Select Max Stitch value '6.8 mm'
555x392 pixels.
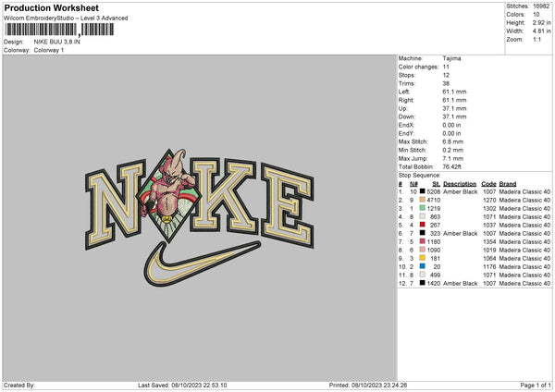point(452,141)
